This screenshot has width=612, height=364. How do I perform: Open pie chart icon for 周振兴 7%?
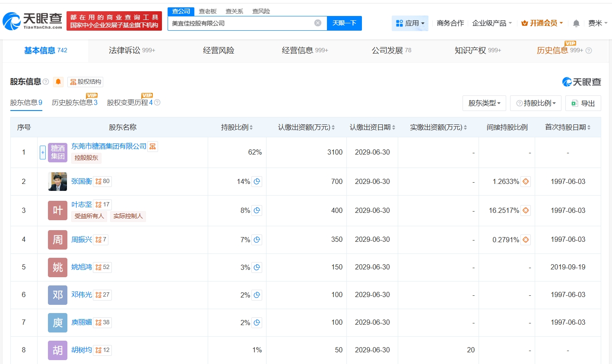[257, 240]
